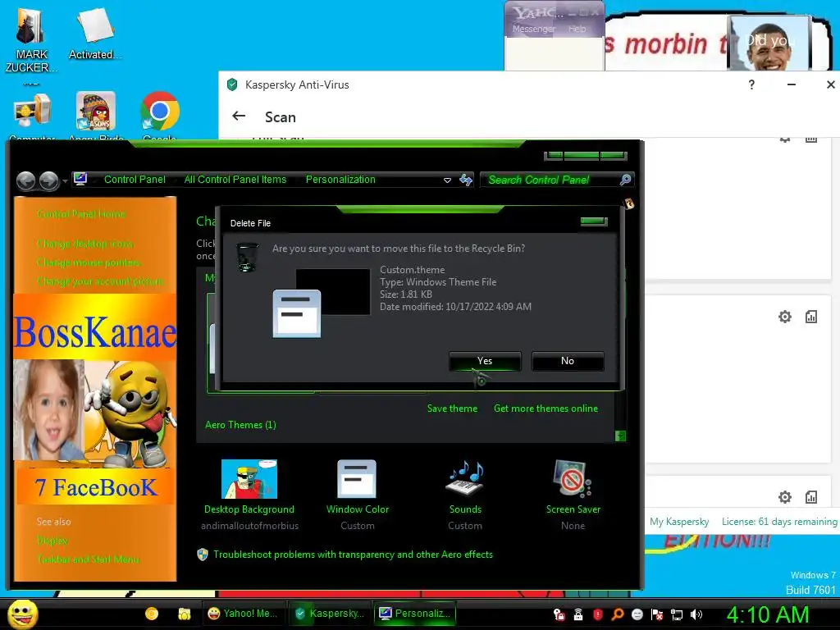Open the volume speaker tray icon
This screenshot has height=630, width=840.
pos(696,614)
